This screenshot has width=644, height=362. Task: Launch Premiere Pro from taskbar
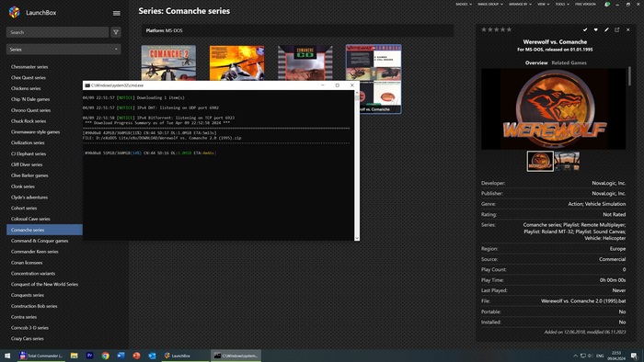click(x=89, y=356)
